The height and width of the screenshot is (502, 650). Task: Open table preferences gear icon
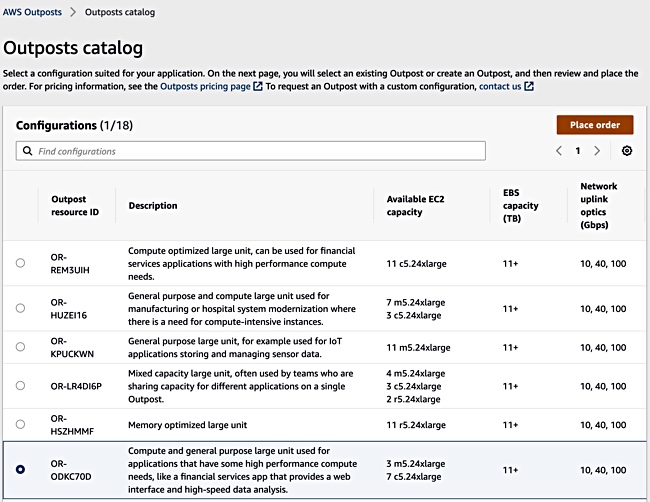(627, 151)
